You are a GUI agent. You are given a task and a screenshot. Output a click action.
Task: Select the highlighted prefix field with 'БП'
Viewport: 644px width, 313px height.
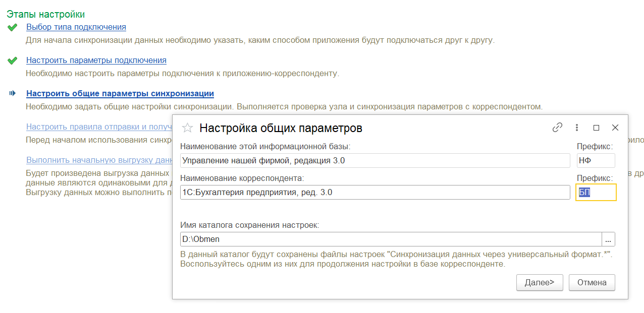point(596,192)
